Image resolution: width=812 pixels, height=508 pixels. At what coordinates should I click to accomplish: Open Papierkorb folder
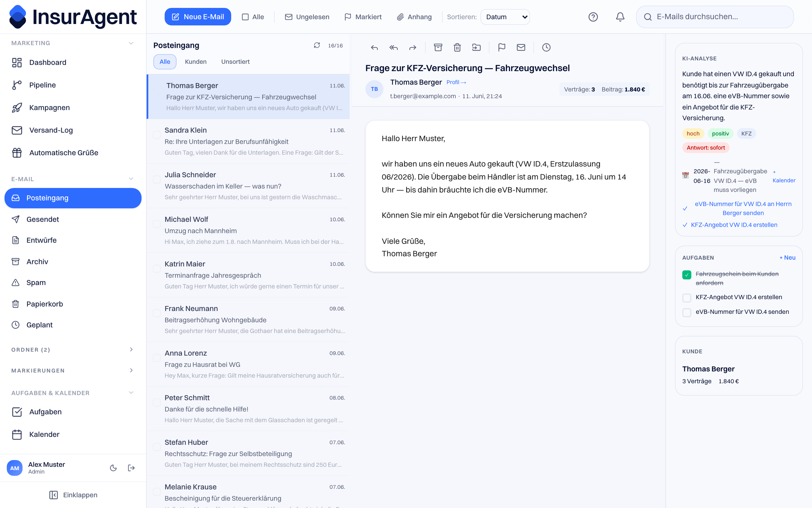(73, 304)
